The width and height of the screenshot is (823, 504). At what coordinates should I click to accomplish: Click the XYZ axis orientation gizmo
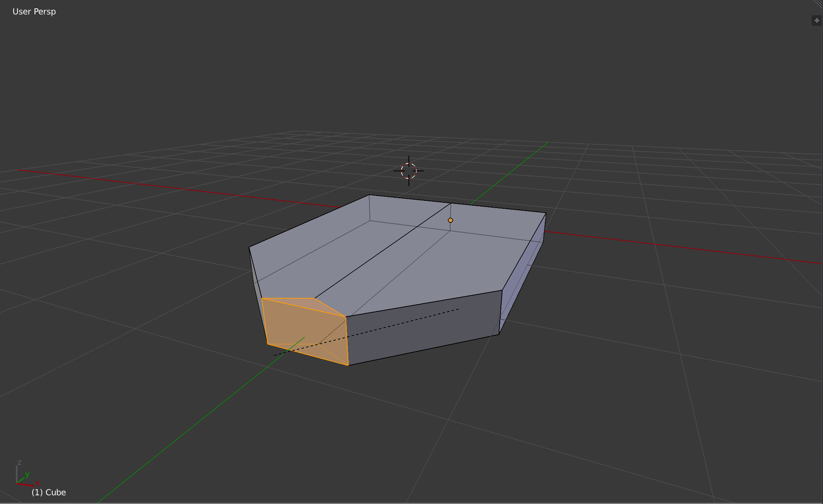[x=25, y=477]
